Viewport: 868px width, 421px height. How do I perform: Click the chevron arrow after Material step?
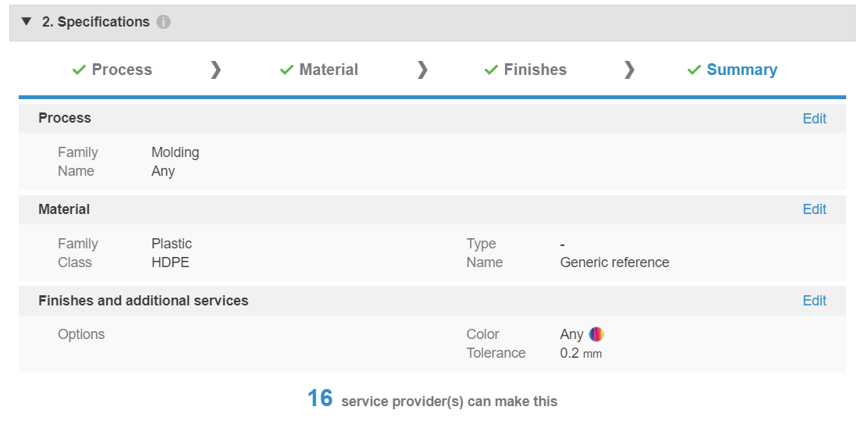click(x=422, y=70)
